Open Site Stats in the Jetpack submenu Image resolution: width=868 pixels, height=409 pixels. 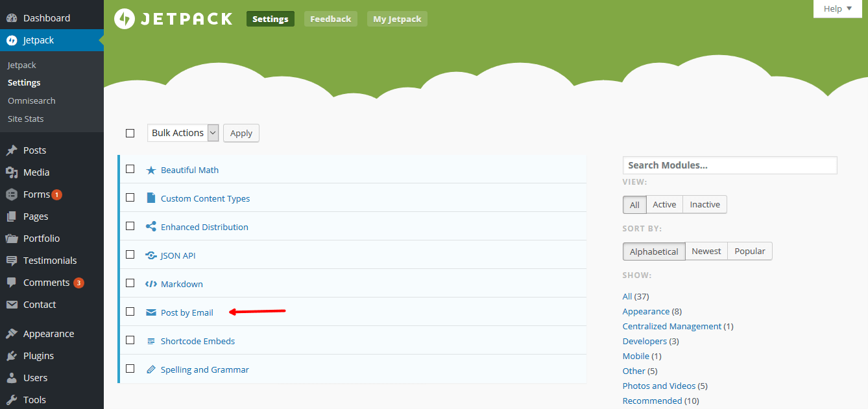[x=26, y=119]
